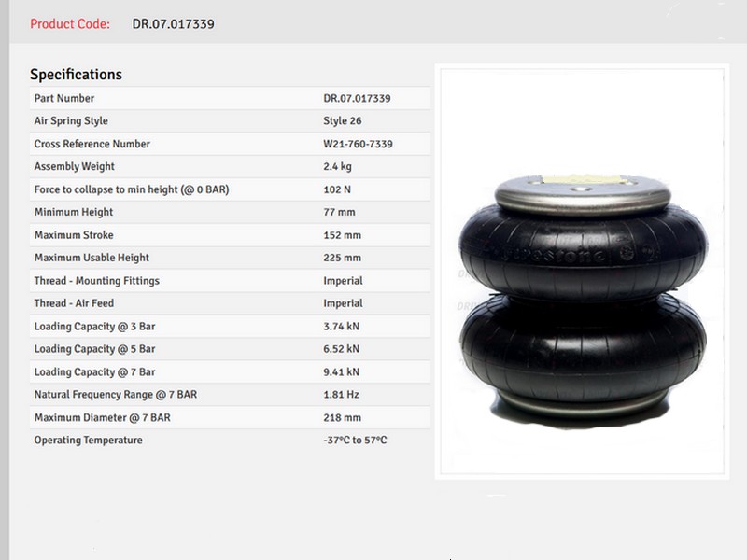Click Loading Capacity @ 7 Bar label
Image resolution: width=747 pixels, height=560 pixels.
[95, 371]
